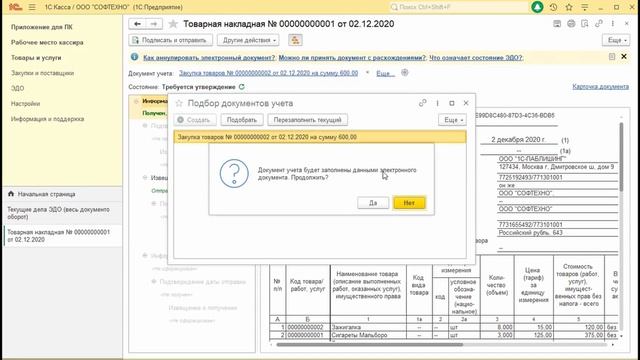Select Закупка товаров row in dialog list
Viewport: 640px width, 360px height.
(x=320, y=137)
